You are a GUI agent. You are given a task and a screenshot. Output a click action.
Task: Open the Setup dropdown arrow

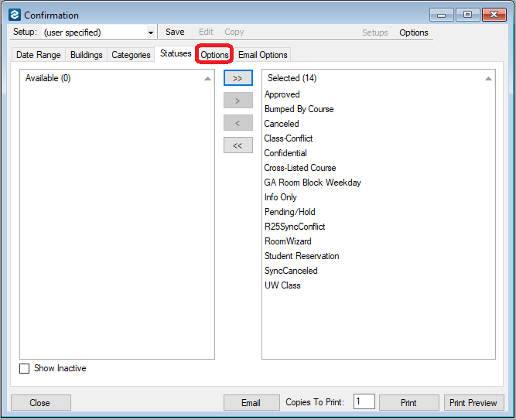click(x=150, y=32)
